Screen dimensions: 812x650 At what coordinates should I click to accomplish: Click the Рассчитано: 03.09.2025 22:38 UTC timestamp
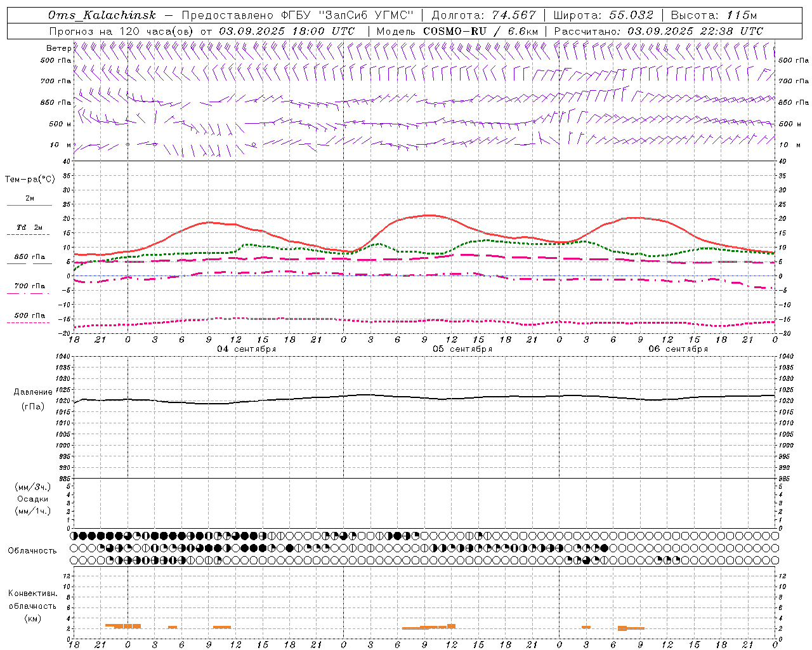tap(658, 31)
